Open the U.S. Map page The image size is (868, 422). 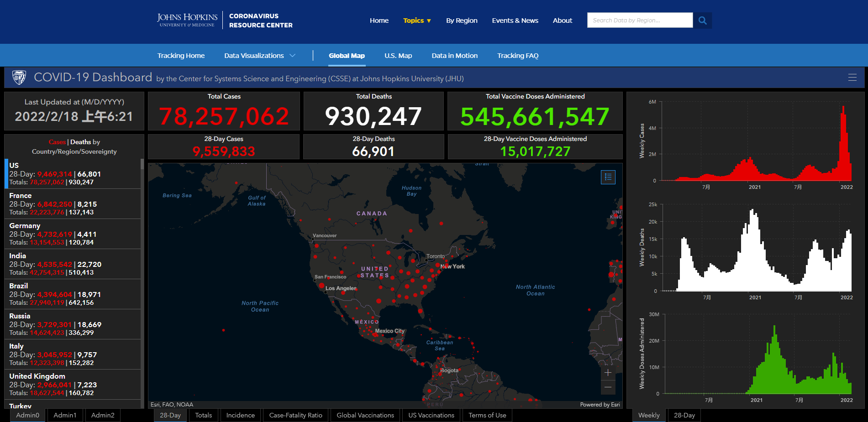tap(398, 56)
